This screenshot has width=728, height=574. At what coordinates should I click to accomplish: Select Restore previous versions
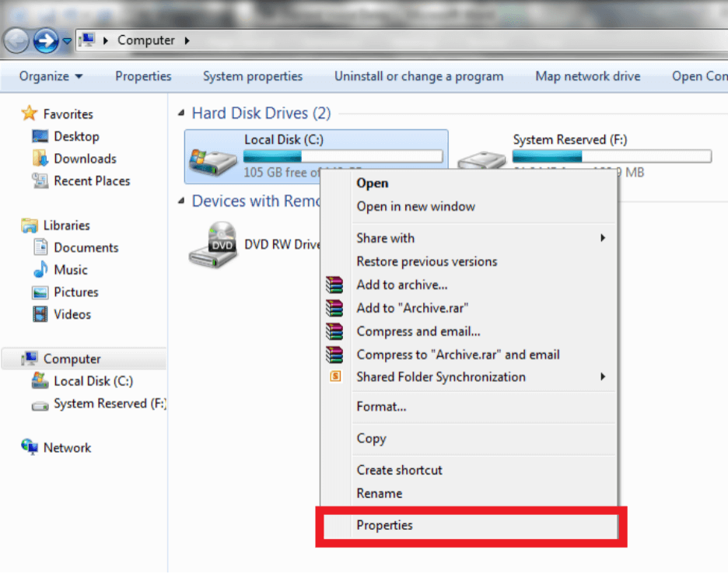[x=469, y=261]
